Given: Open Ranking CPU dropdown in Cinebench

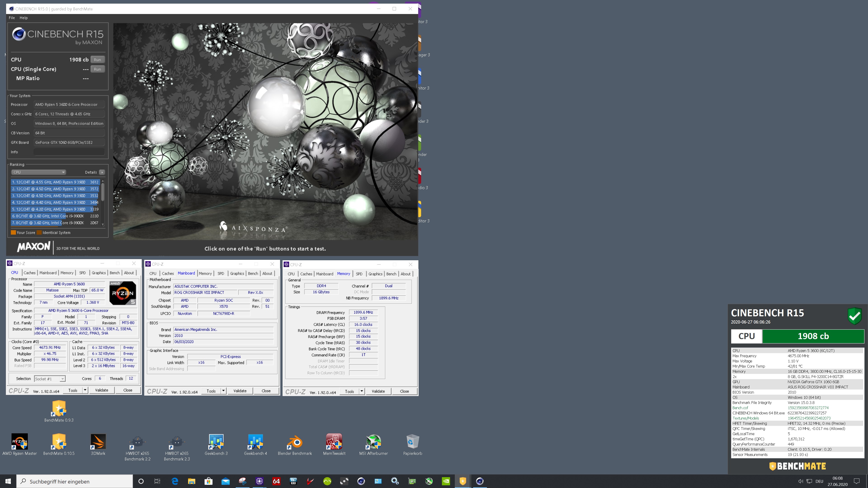Looking at the screenshot, I should click(x=38, y=172).
